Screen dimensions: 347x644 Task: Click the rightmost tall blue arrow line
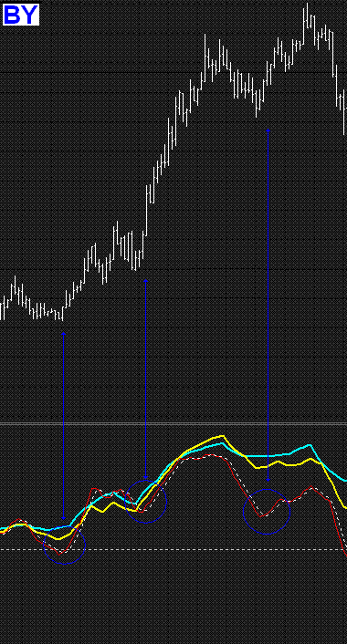point(268,305)
